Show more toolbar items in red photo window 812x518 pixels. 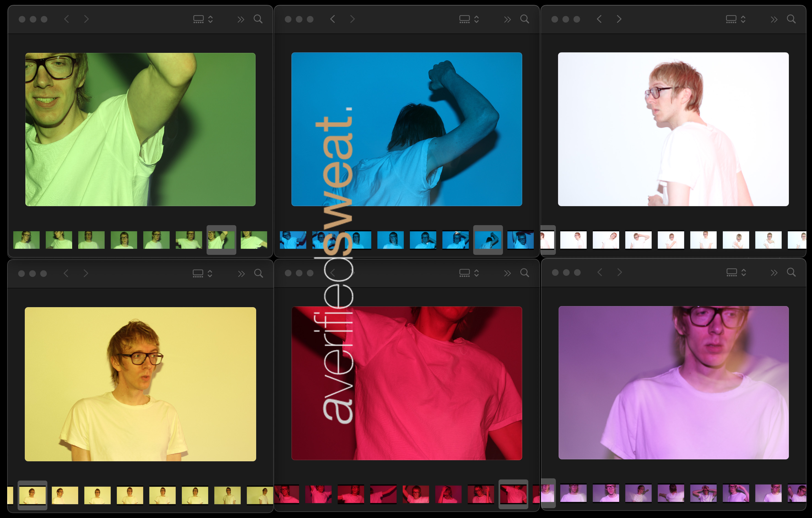coord(507,273)
